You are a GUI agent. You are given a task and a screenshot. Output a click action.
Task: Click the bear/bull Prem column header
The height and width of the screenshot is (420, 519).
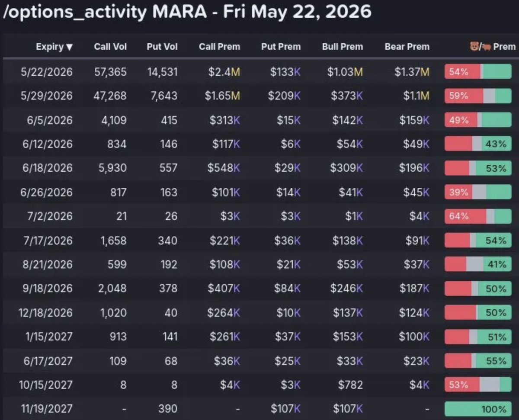click(x=492, y=47)
